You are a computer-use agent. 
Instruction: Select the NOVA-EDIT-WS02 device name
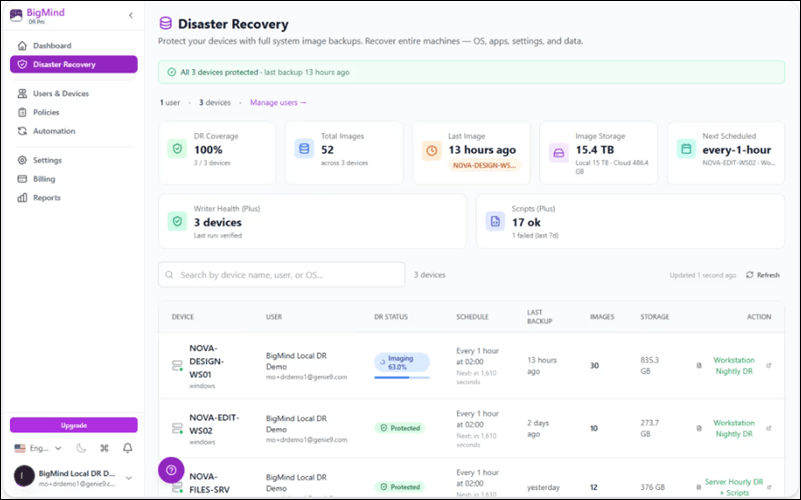tap(214, 424)
